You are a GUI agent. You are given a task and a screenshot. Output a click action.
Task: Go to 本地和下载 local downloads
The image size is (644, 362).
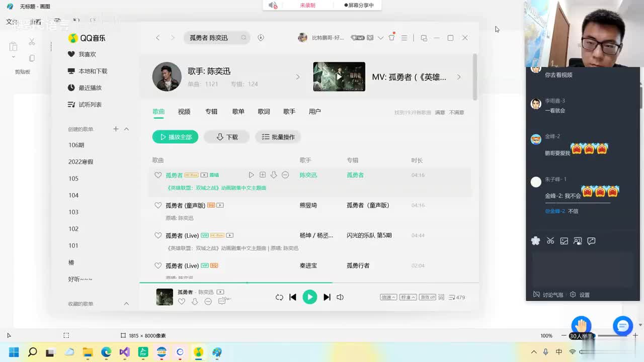click(x=87, y=71)
